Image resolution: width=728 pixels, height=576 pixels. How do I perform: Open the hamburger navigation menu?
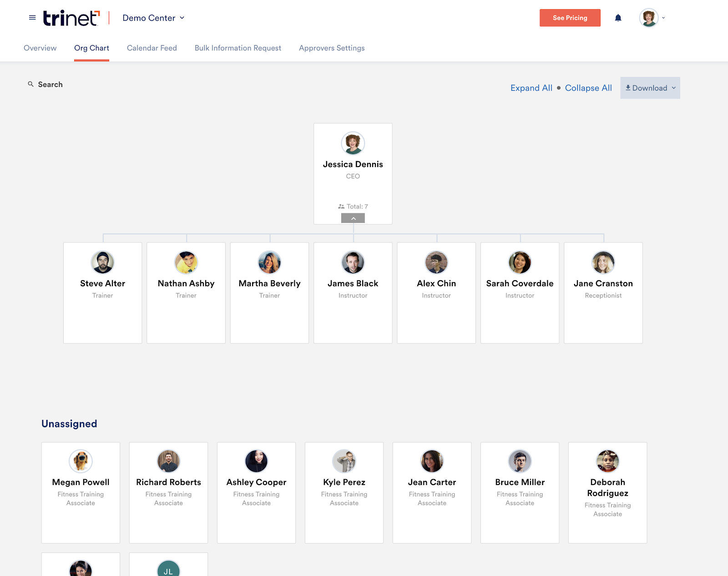(32, 18)
